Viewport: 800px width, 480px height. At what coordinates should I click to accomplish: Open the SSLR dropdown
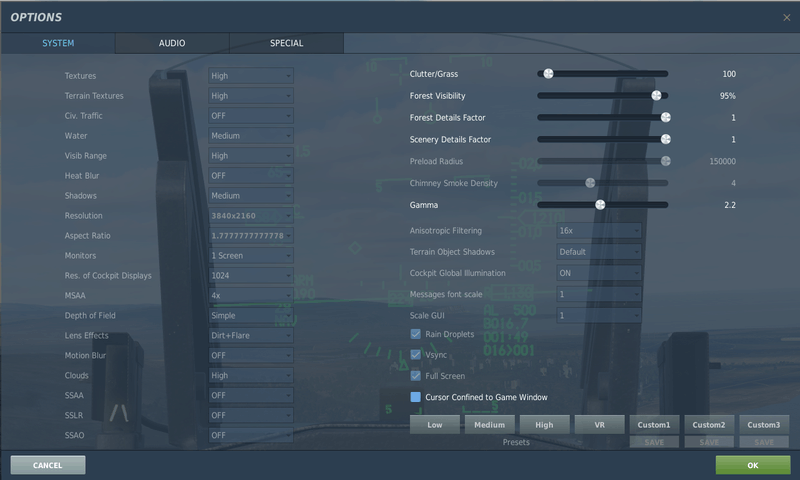coord(251,415)
